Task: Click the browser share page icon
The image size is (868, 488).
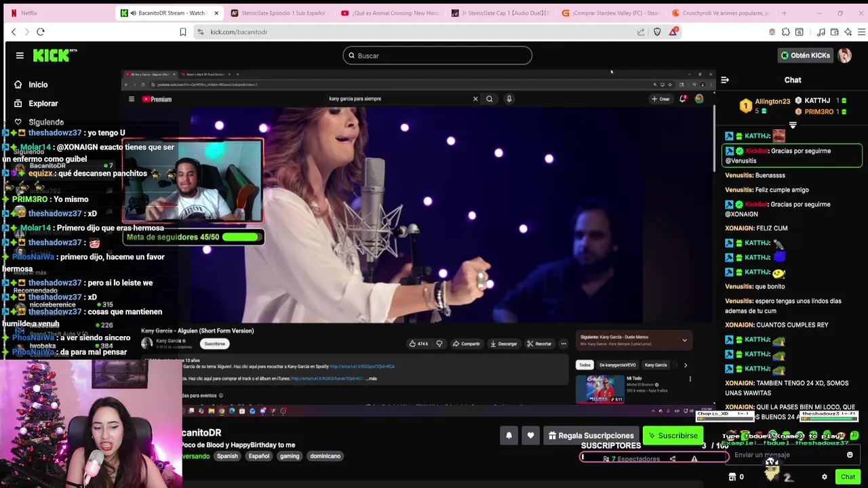Action: click(x=641, y=32)
